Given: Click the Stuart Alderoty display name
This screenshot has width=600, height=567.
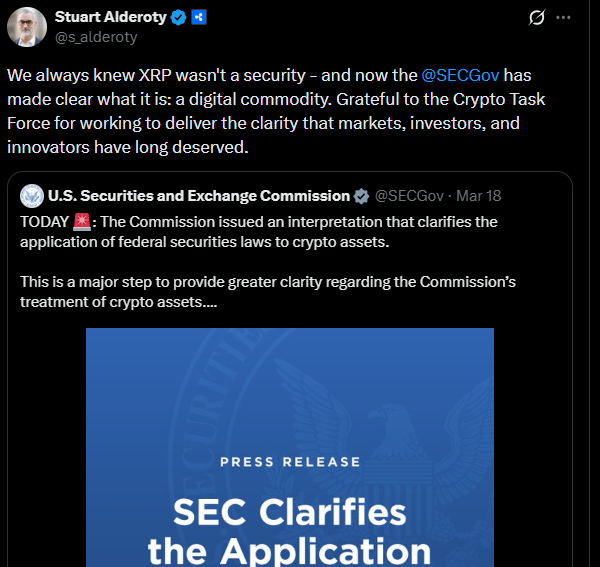Looking at the screenshot, I should click(x=111, y=17).
